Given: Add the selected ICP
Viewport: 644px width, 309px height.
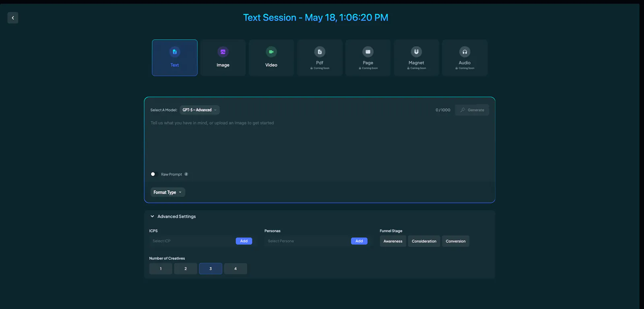Looking at the screenshot, I should tap(244, 241).
